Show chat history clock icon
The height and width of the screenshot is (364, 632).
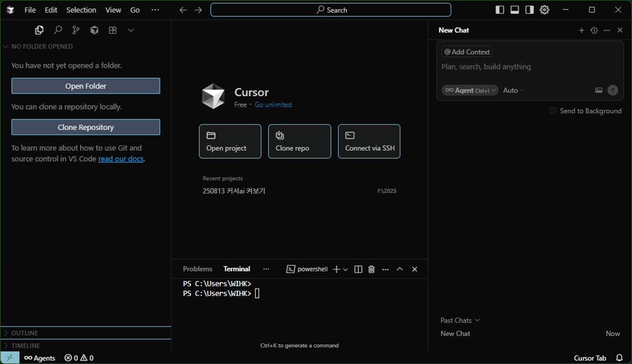(594, 30)
